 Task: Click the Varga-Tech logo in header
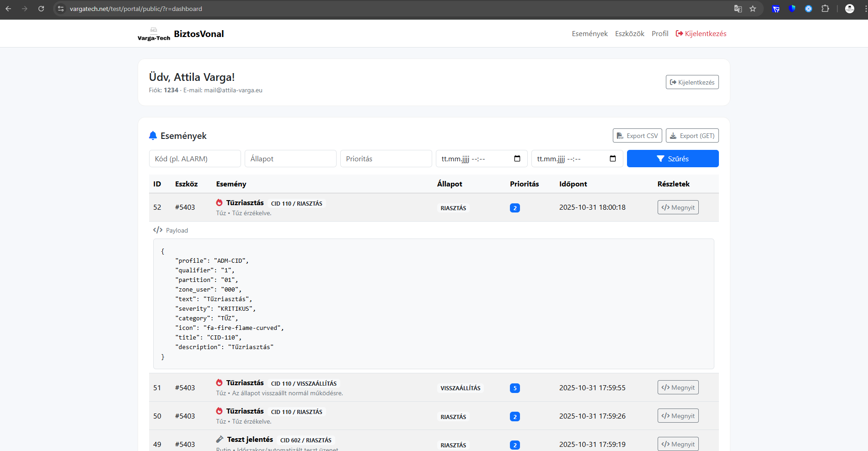pyautogui.click(x=154, y=34)
